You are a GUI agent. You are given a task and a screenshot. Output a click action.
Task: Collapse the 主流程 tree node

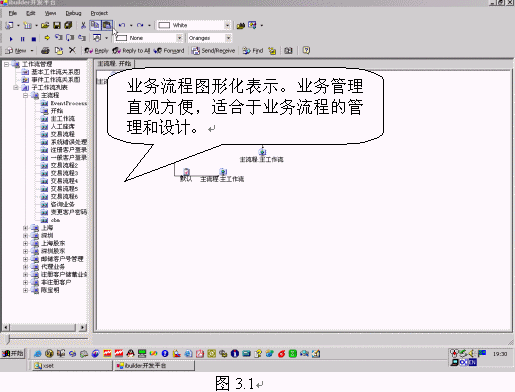click(x=25, y=95)
